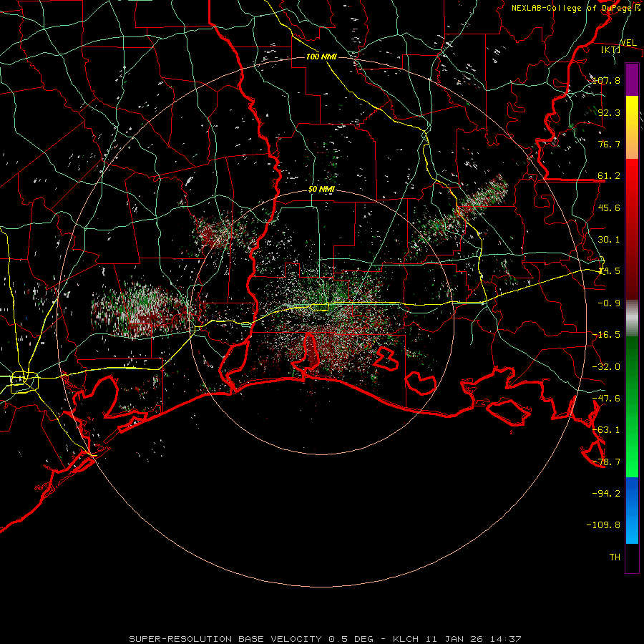Click the 100 NMI range ring label

pyautogui.click(x=321, y=57)
